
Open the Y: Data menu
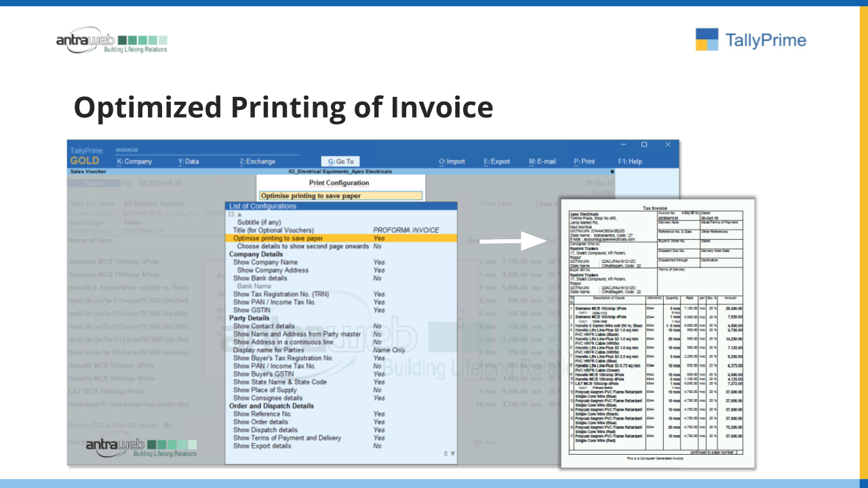[x=189, y=161]
